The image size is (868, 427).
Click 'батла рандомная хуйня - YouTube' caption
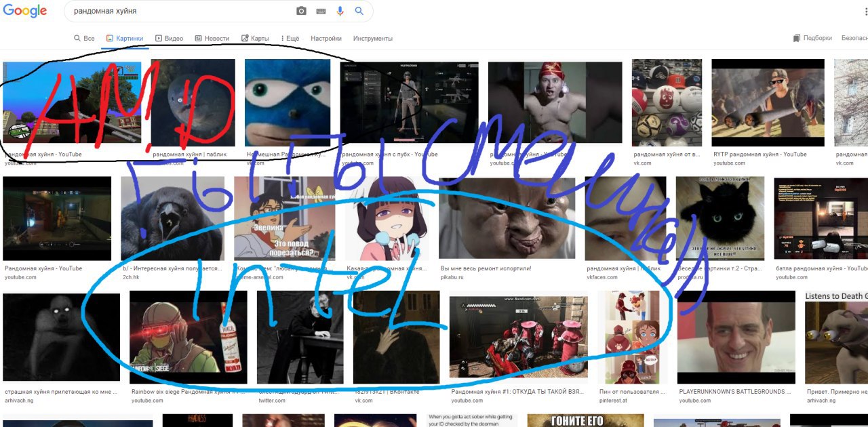point(822,268)
